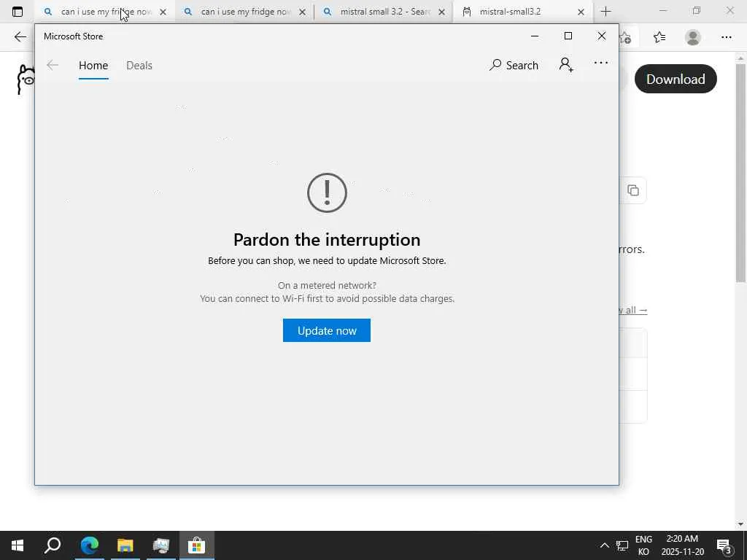Open the Store more options ellipsis
747x560 pixels.
pyautogui.click(x=601, y=63)
